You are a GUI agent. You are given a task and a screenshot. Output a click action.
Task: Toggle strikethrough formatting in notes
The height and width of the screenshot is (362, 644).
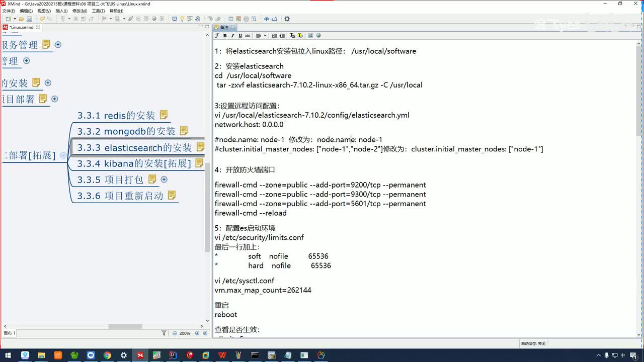[x=248, y=36]
